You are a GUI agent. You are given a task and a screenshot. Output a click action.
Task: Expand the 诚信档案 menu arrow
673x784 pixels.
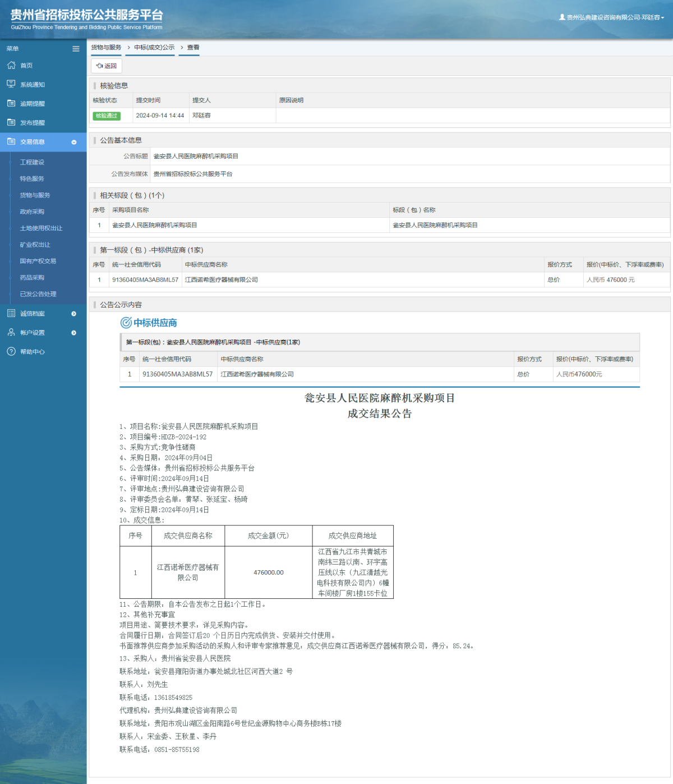pos(74,314)
